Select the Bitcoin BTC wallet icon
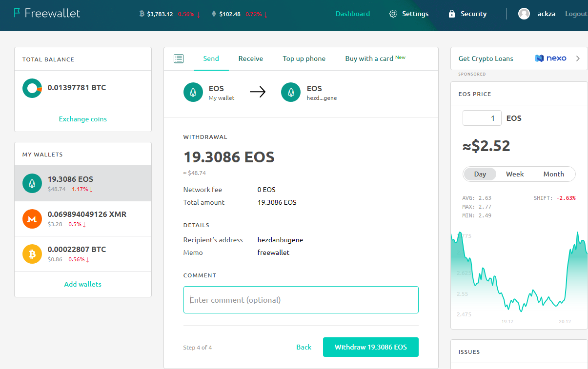588x369 pixels. click(32, 253)
